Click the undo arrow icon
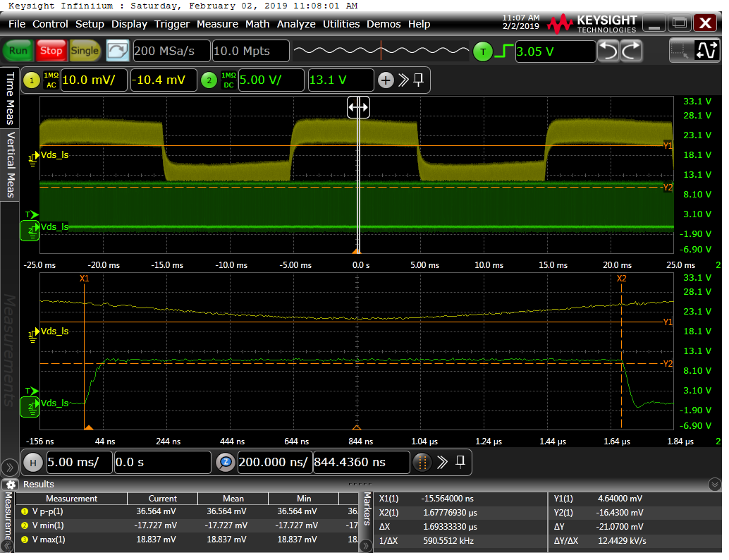The height and width of the screenshot is (560, 729). pyautogui.click(x=608, y=51)
